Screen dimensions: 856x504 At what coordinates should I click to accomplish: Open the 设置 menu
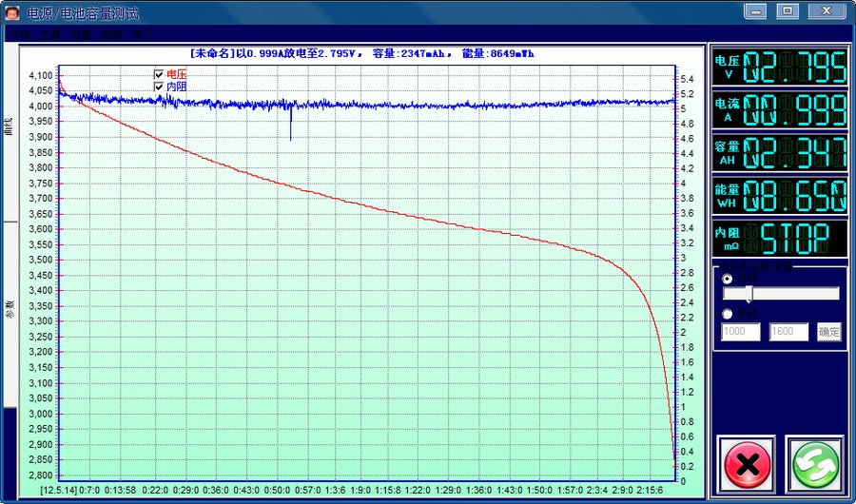(x=82, y=34)
